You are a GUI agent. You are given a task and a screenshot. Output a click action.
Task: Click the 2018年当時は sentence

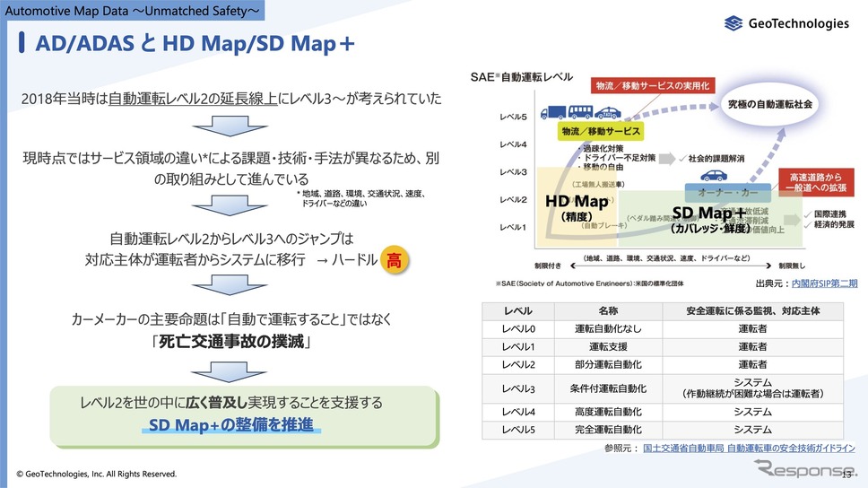231,99
